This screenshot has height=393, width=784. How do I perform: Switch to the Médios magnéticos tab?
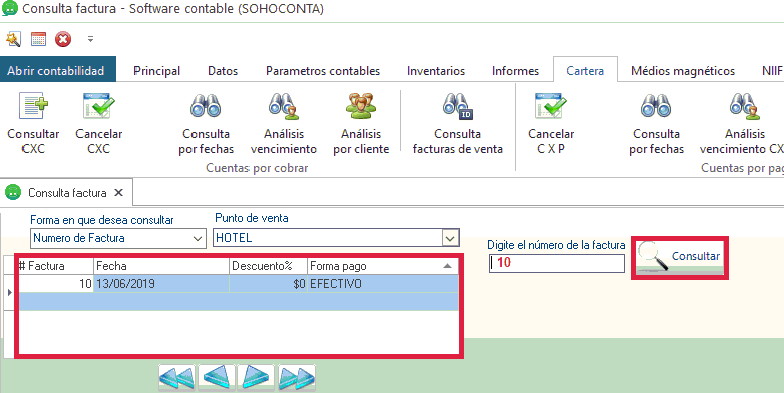point(683,70)
